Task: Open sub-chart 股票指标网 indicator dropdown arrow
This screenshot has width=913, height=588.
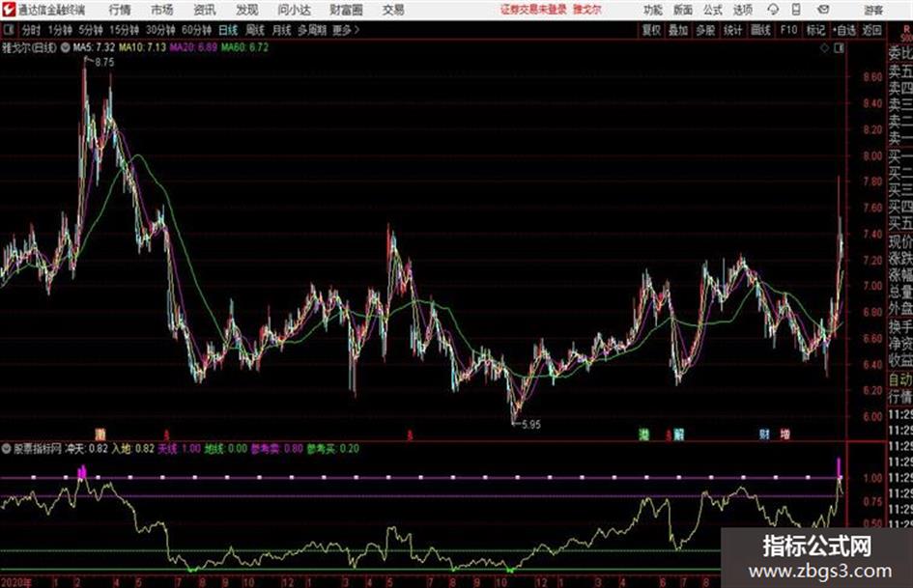Action: point(7,449)
